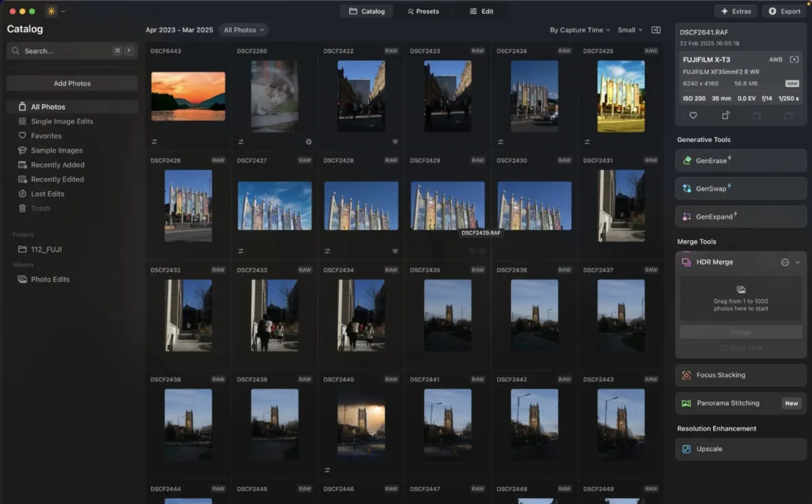Viewport: 812px width, 504px height.
Task: Switch to single image view layout
Action: 655,30
